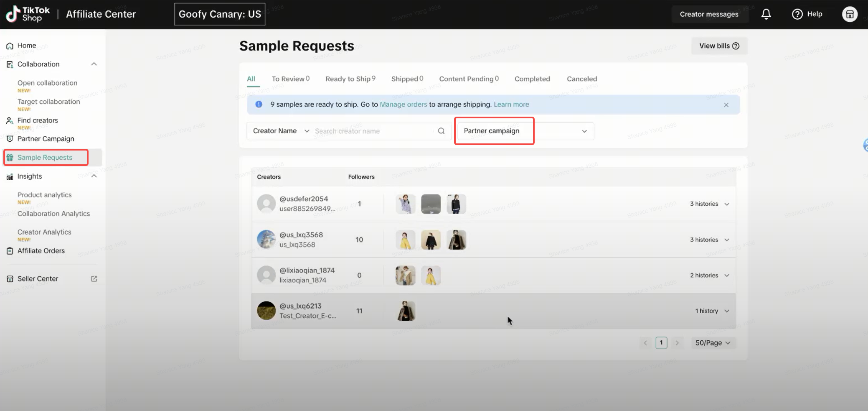Click the notification bell icon
This screenshot has width=868, height=411.
(x=766, y=14)
